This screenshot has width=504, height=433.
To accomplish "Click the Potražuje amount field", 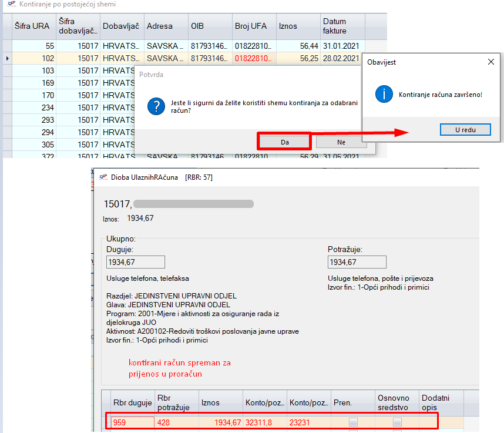I will [x=357, y=262].
